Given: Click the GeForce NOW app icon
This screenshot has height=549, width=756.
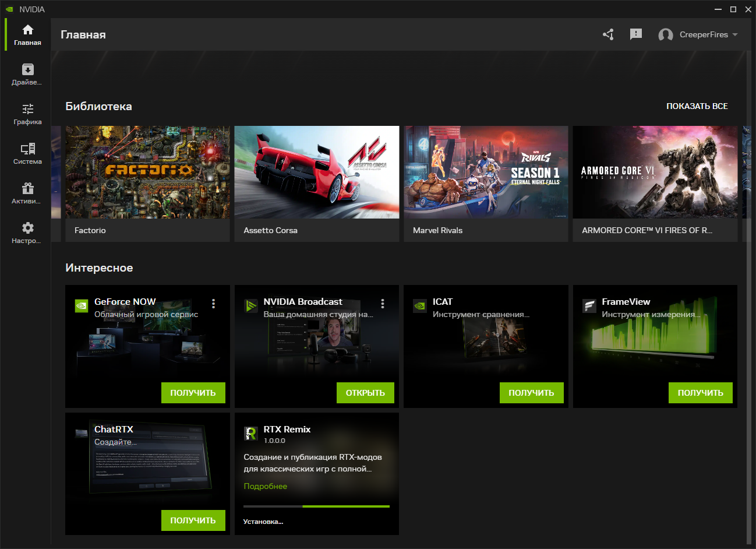Looking at the screenshot, I should [82, 305].
